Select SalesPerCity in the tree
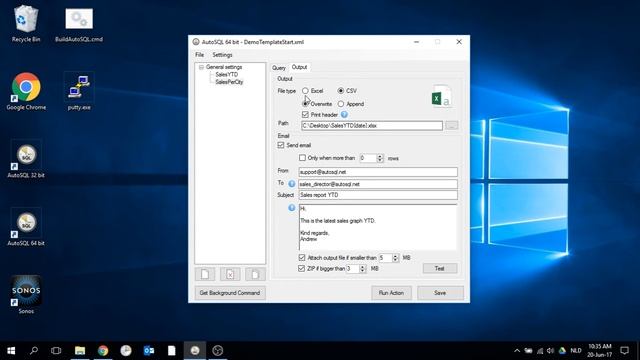Screen dimensions: 640x360 coord(229,82)
